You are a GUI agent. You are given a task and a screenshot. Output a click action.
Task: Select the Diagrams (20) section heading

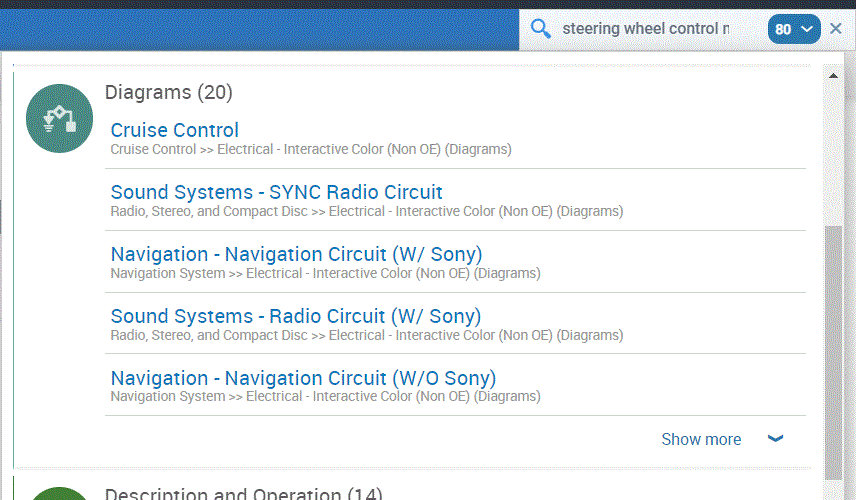coord(169,92)
